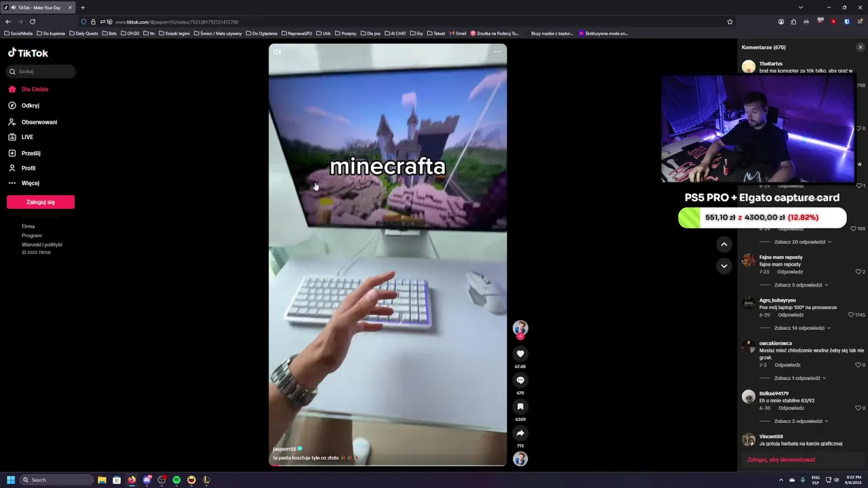868x488 pixels.
Task: Reply to owcakierowca comment
Action: tap(788, 365)
